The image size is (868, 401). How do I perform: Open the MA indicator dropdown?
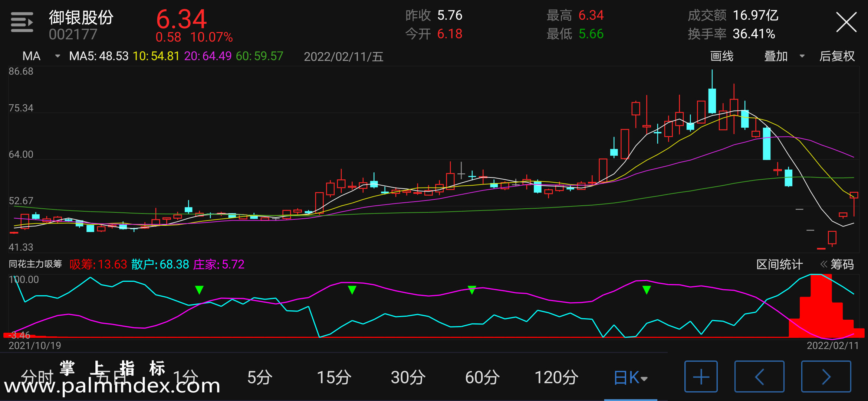tap(41, 56)
